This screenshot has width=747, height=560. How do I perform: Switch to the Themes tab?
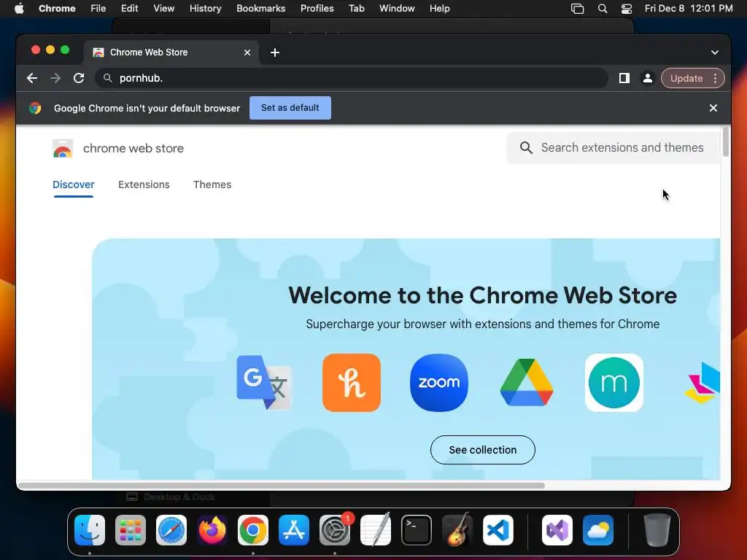click(212, 184)
